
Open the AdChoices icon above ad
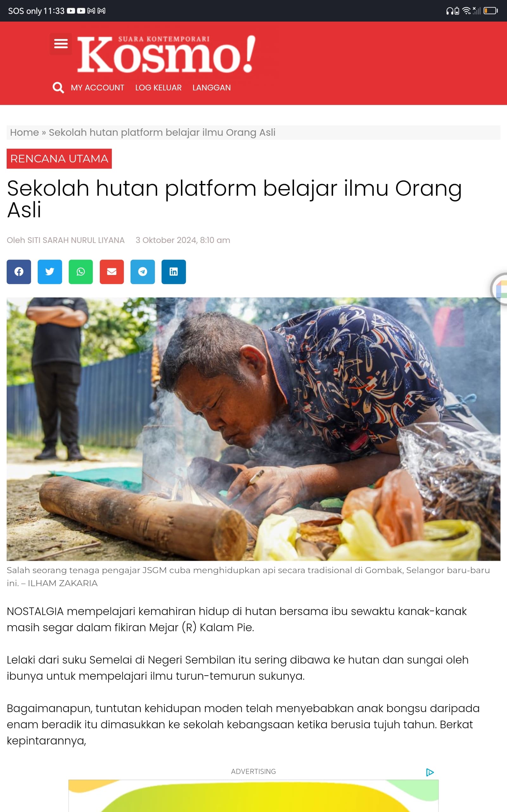point(430,772)
